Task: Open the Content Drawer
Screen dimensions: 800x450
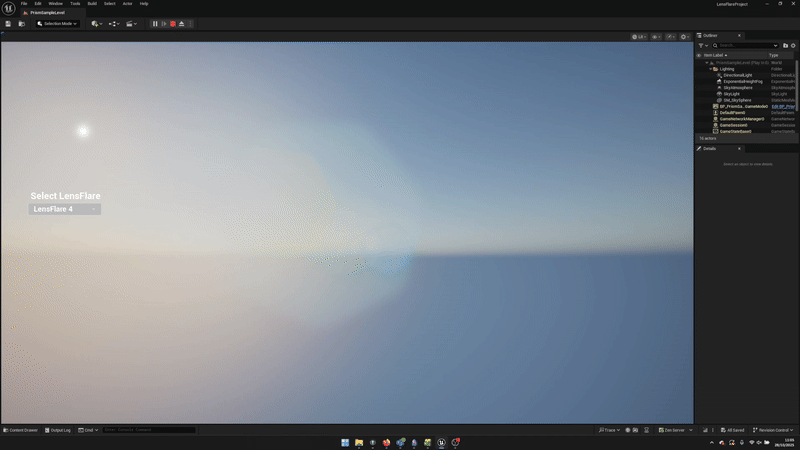Action: point(20,430)
